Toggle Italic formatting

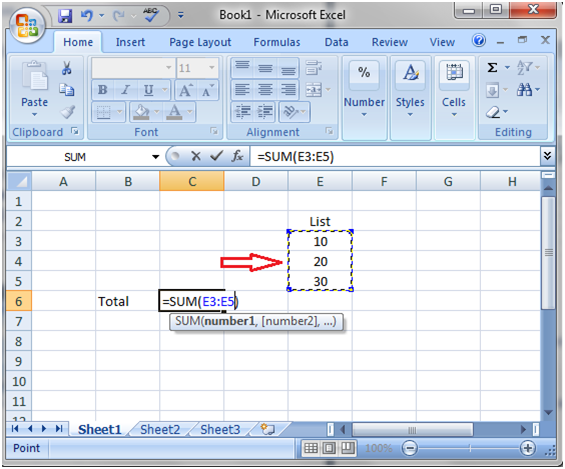pyautogui.click(x=125, y=90)
